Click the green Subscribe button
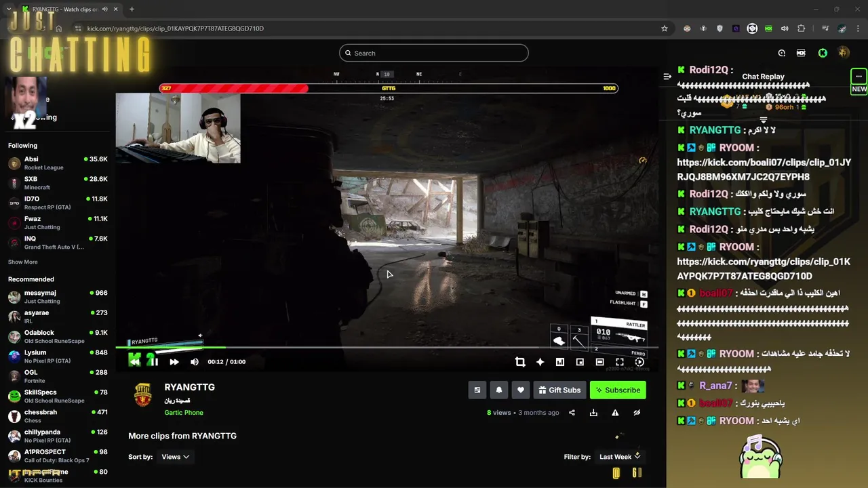Screen dimensions: 868x488 (x=618, y=390)
